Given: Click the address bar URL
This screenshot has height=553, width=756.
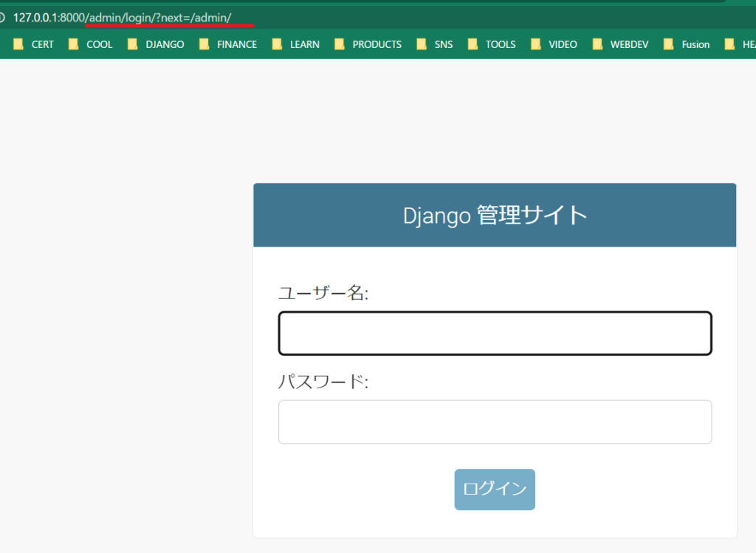Looking at the screenshot, I should point(122,18).
